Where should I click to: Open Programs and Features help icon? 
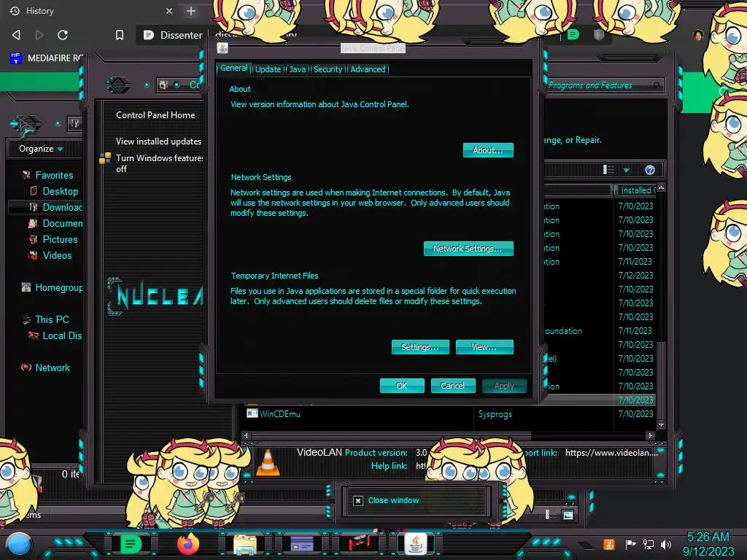coord(650,170)
